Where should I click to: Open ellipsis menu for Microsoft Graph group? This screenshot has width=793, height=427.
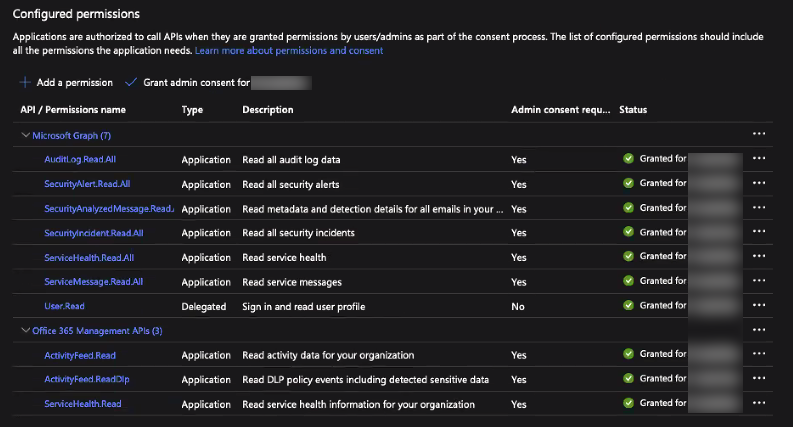[x=758, y=134]
